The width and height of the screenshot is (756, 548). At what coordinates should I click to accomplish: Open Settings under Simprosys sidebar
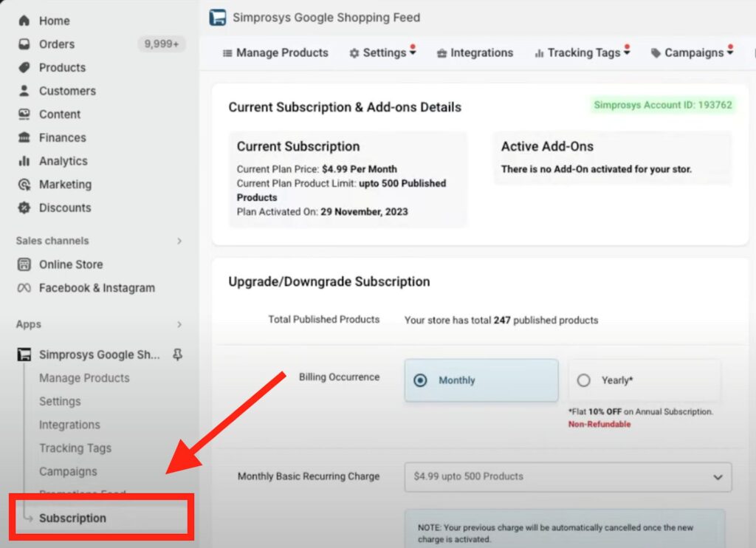point(60,401)
